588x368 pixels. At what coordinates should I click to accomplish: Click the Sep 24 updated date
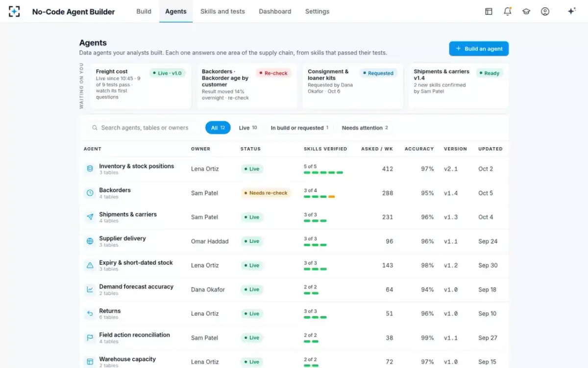[x=488, y=241]
